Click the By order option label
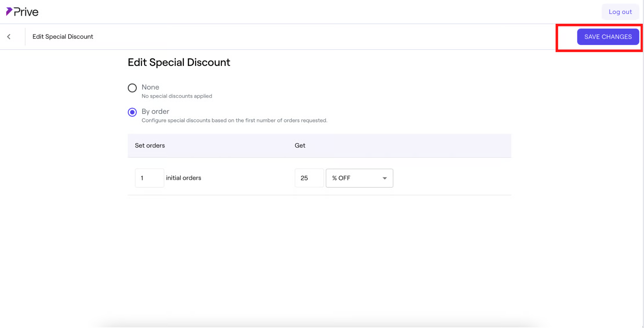This screenshot has height=328, width=644. click(x=155, y=111)
